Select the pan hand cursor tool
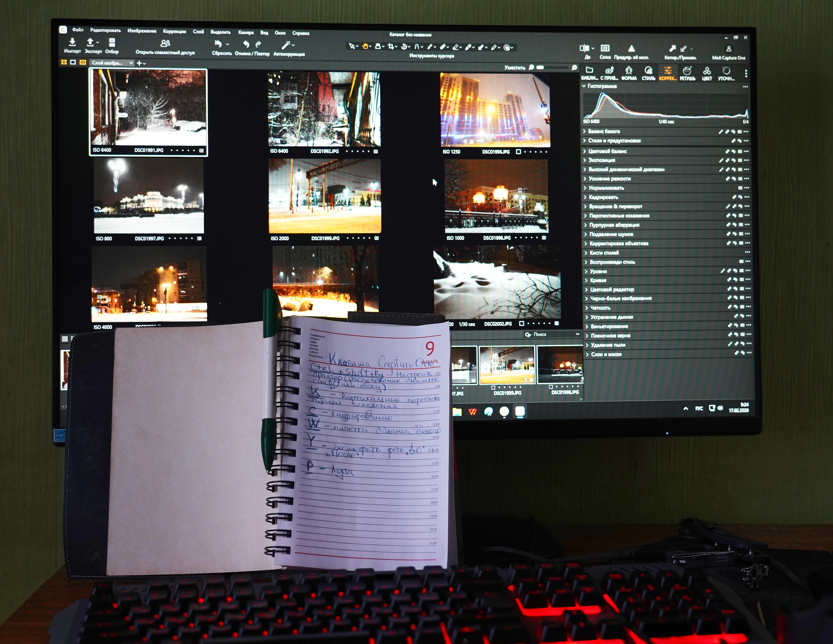 (365, 47)
